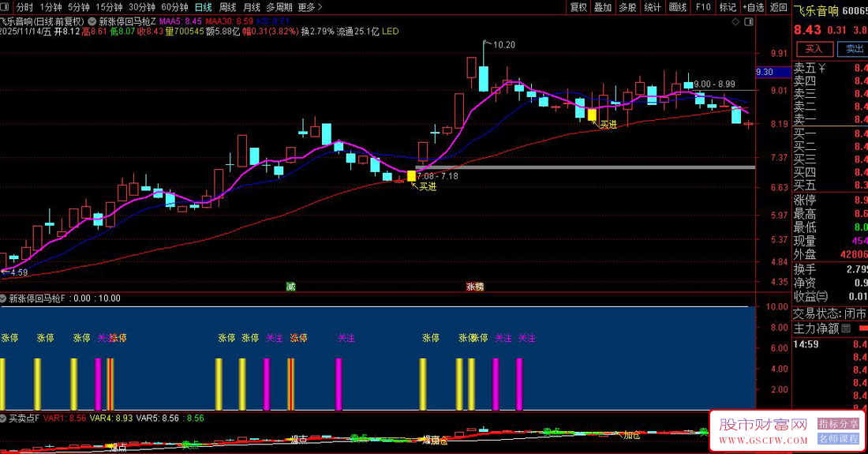This screenshot has width=868, height=454.
Task: Click the yellow LED tag in info line
Action: (x=390, y=32)
